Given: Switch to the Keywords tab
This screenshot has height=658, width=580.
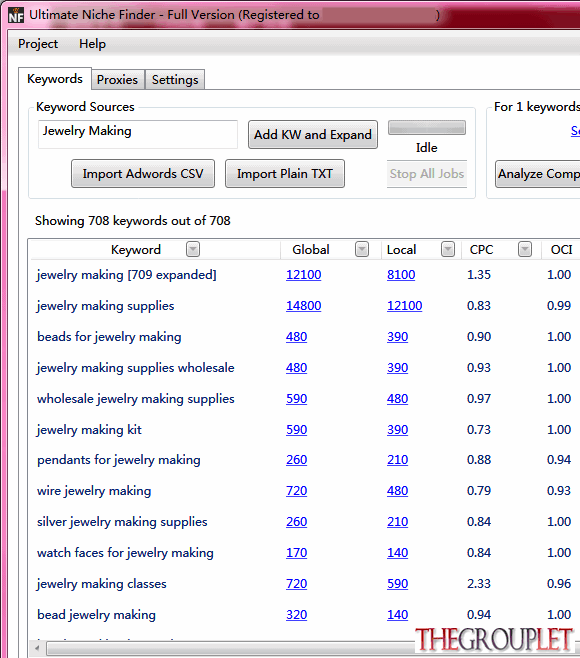Looking at the screenshot, I should pos(55,79).
